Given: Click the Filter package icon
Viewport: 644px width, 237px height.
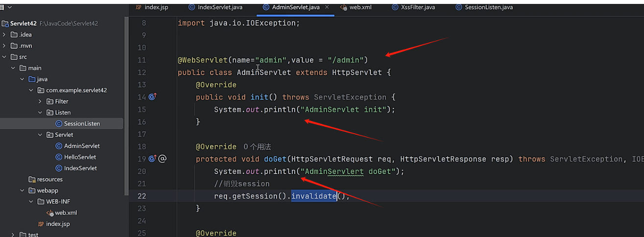Looking at the screenshot, I should point(50,101).
